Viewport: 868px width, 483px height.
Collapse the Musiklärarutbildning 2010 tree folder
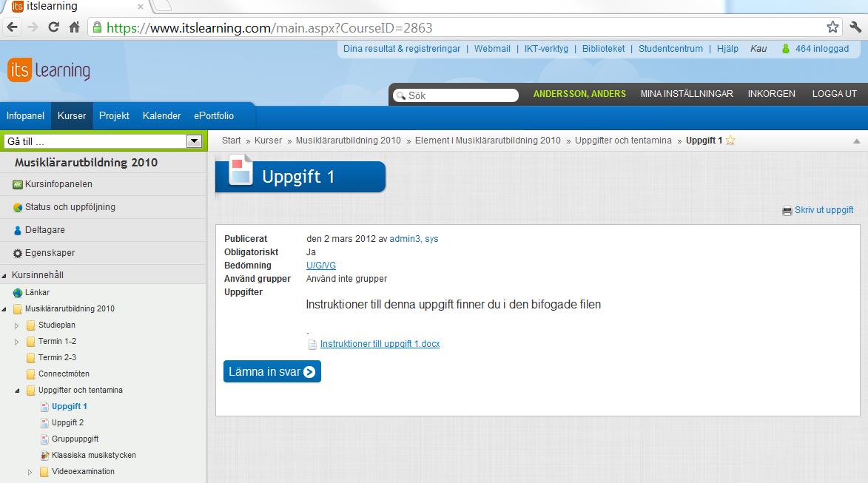tap(4, 309)
